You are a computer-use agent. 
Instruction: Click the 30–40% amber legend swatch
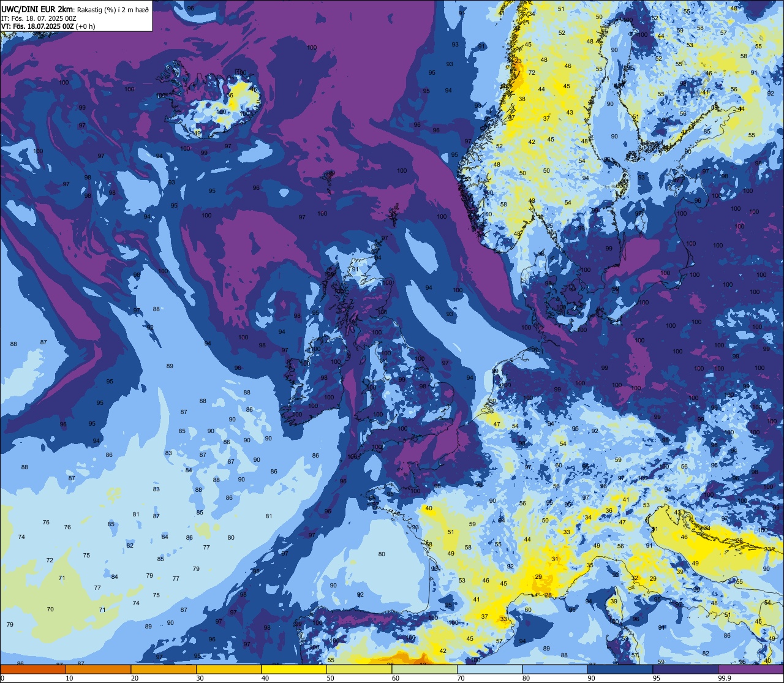[228, 670]
